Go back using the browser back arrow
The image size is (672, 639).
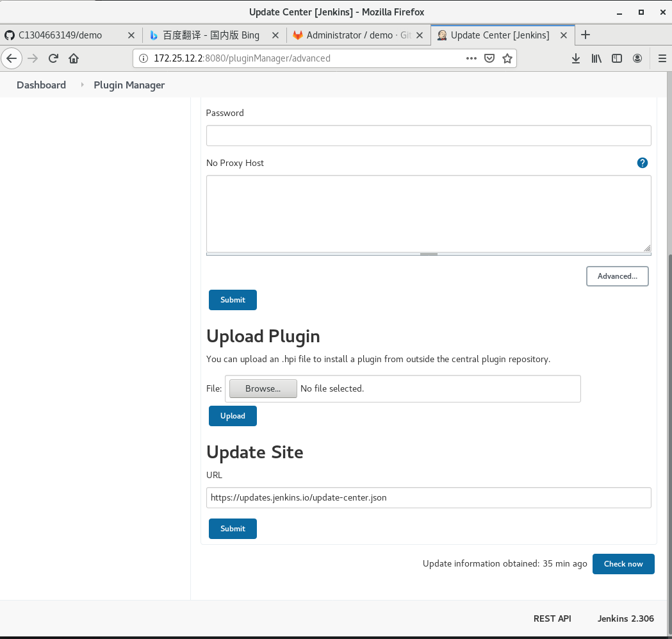pos(12,58)
